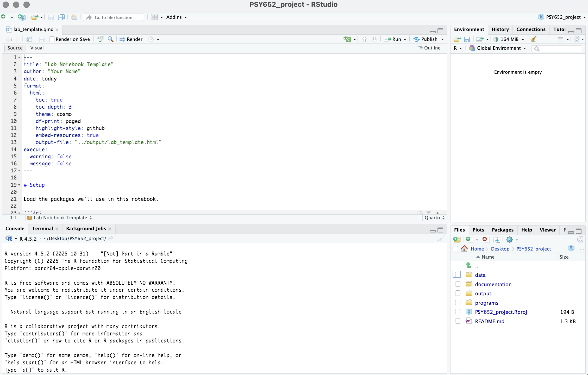Click the spell check ABC icon
Image resolution: width=588 pixels, height=375 pixels.
(101, 39)
